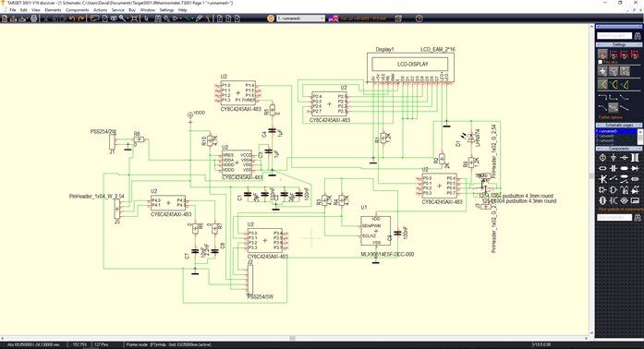This screenshot has height=349, width=644.
Task: Open the schematic page selector dropdown
Action: [x=300, y=18]
